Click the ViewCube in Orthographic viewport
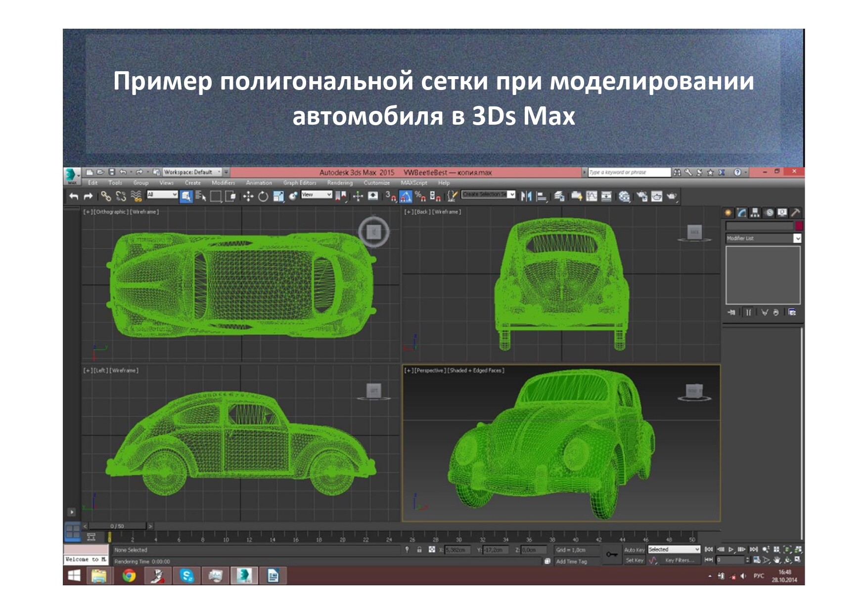868x614 pixels. coord(374,232)
